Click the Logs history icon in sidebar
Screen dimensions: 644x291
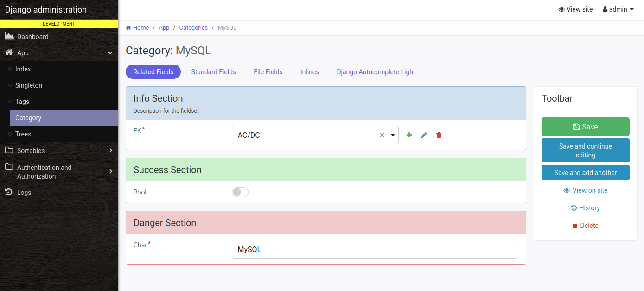[9, 192]
